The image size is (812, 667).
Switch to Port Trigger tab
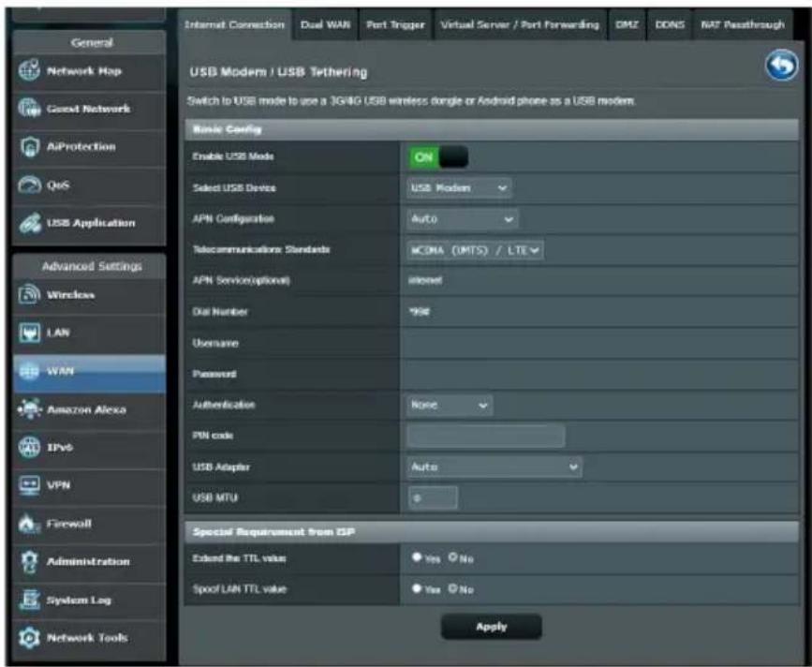tap(395, 24)
